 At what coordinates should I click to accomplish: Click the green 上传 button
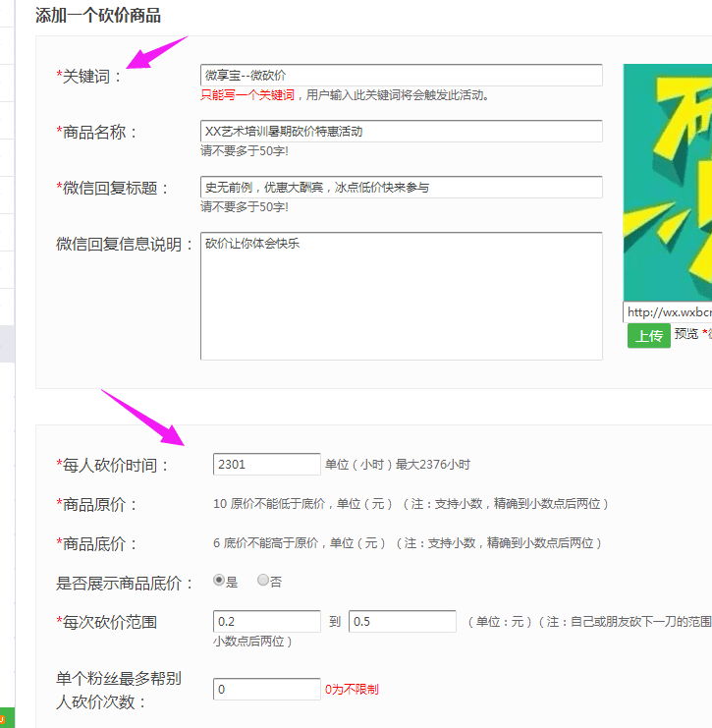click(649, 335)
